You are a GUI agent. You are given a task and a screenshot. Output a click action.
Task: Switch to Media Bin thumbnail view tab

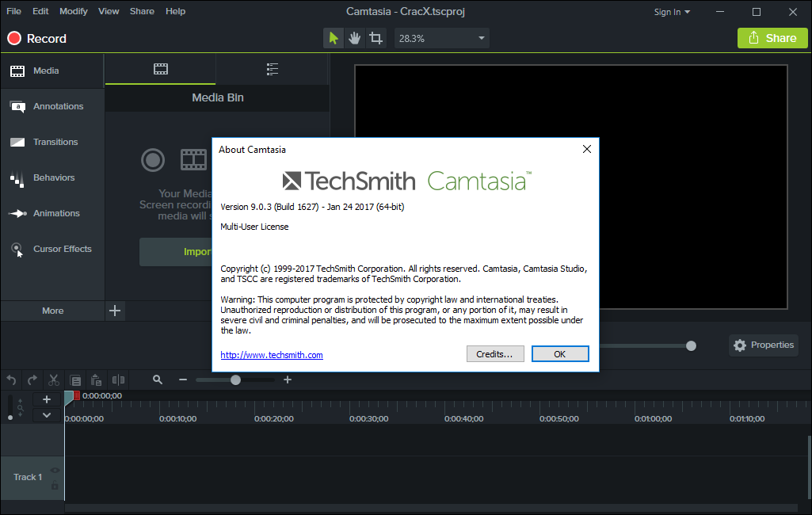161,70
